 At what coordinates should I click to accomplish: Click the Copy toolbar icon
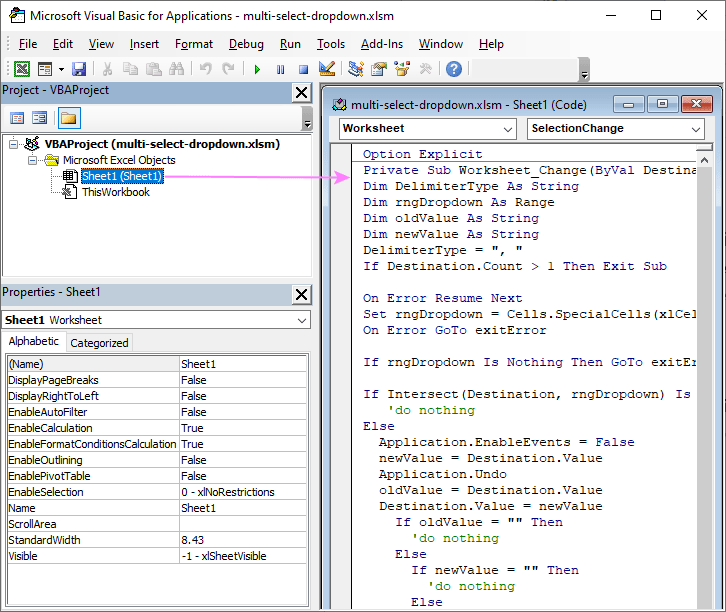(x=131, y=69)
